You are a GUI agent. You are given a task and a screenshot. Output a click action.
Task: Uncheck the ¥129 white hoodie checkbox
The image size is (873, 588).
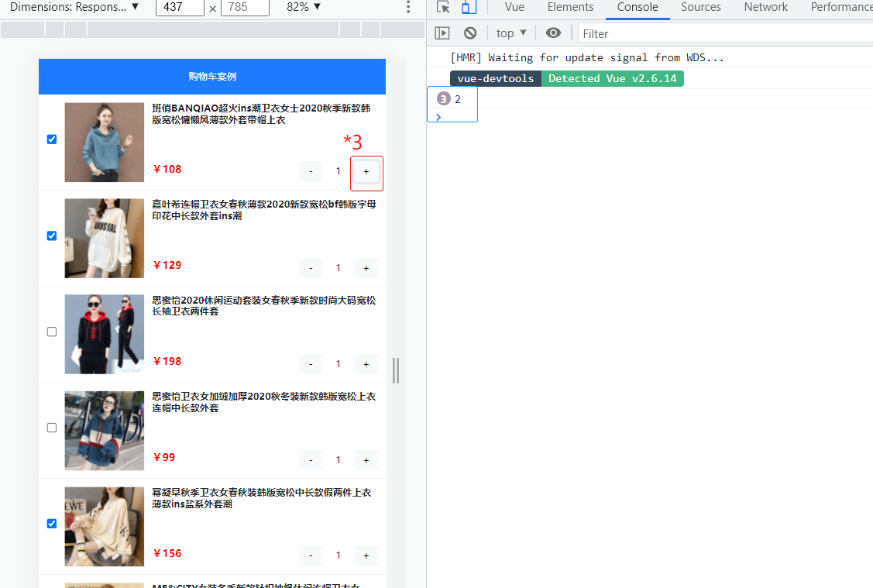click(52, 236)
